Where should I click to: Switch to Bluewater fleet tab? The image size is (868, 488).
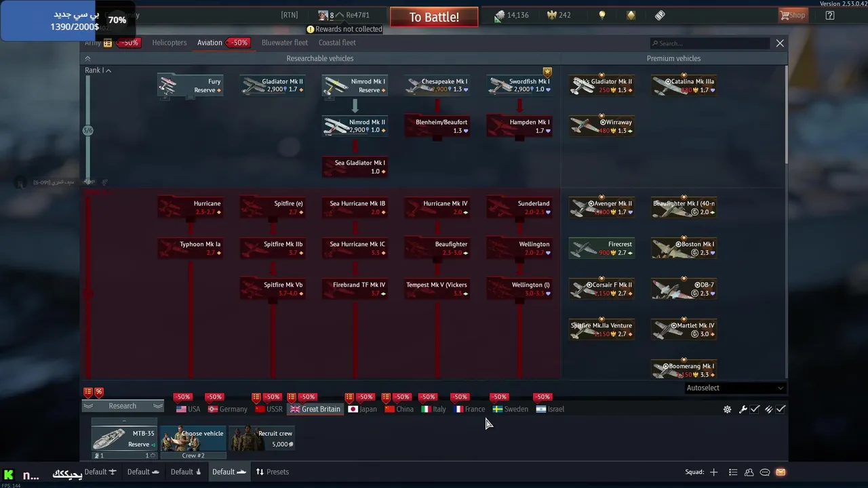click(x=285, y=43)
